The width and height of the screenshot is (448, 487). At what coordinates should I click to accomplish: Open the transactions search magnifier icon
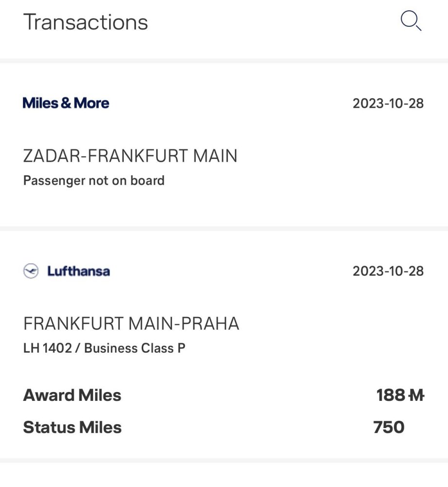tap(411, 21)
